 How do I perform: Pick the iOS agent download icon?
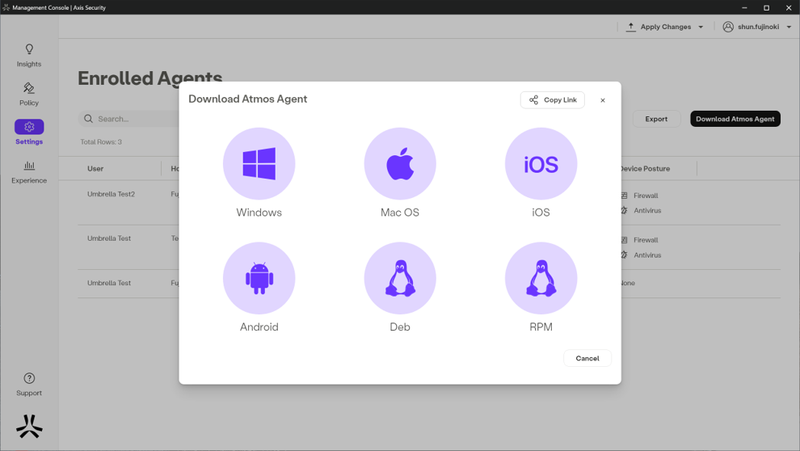coord(541,164)
